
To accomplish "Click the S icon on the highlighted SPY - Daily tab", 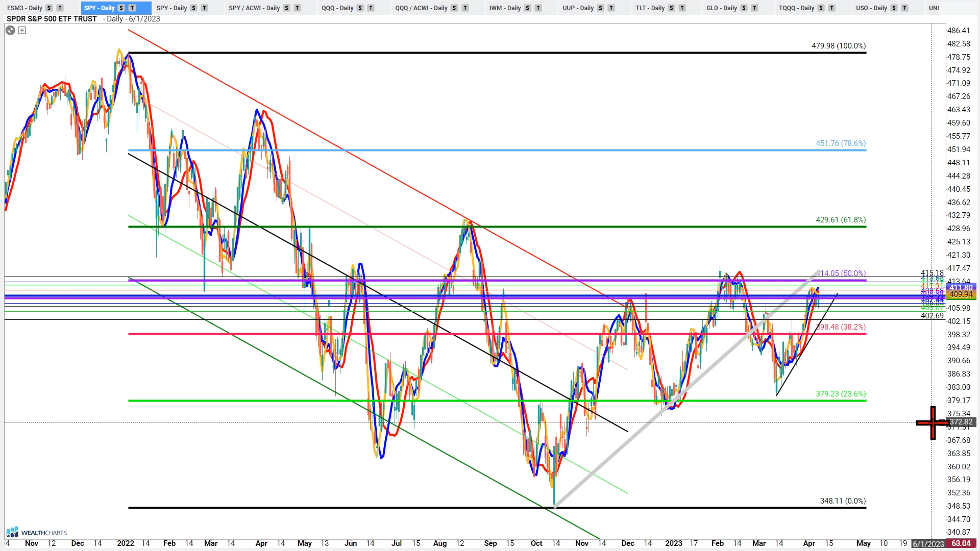I will 121,8.
